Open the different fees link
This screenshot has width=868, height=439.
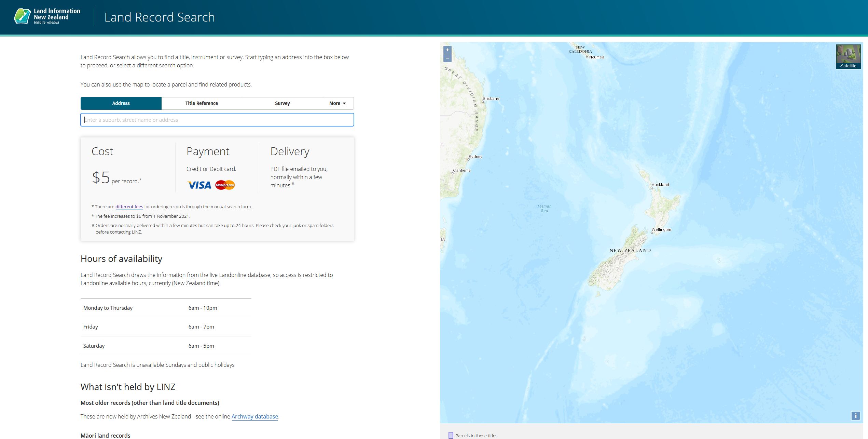click(x=129, y=207)
